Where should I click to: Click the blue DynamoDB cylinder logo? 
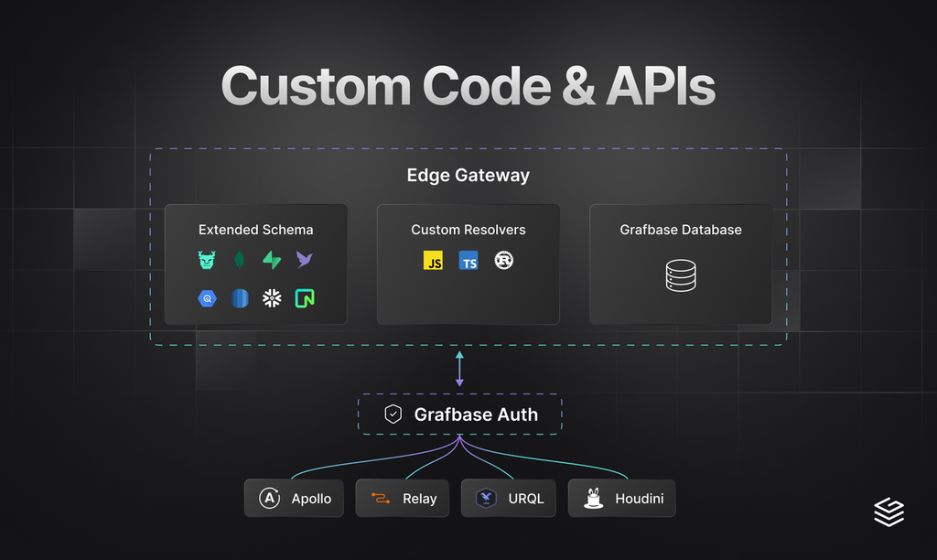tap(240, 298)
